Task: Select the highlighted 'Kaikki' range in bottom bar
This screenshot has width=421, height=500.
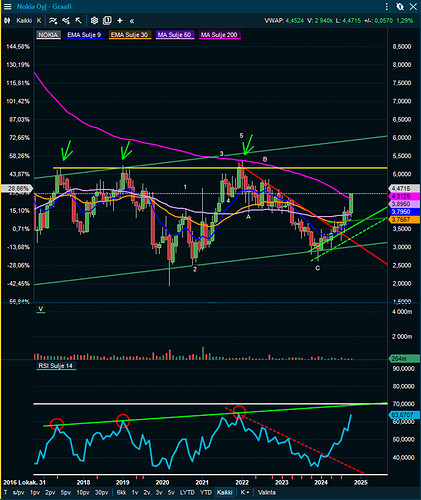Action: (225, 492)
